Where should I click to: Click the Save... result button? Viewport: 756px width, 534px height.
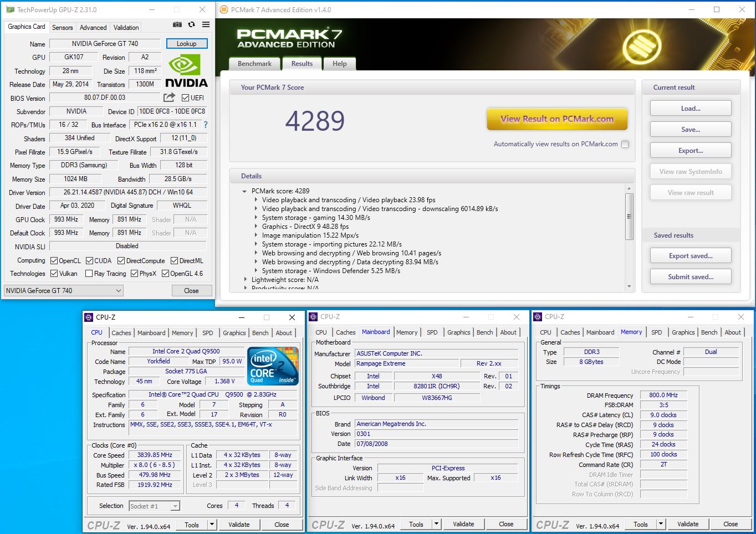coord(691,129)
